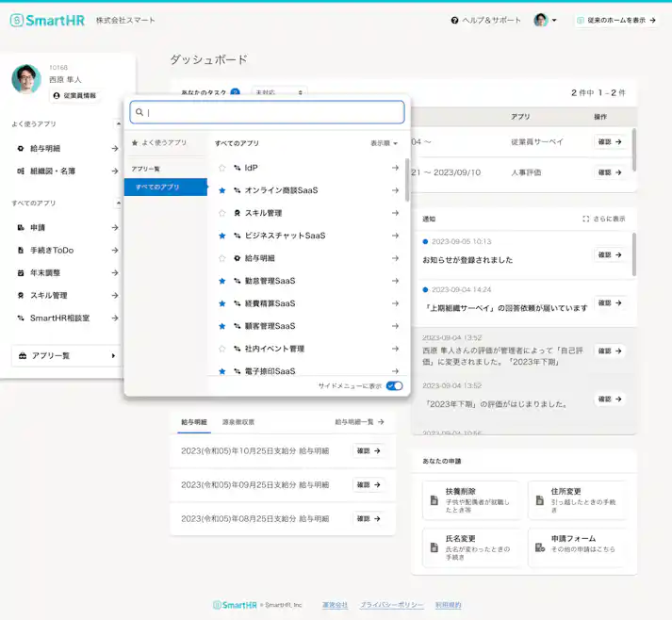This screenshot has width=672, height=620.
Task: Unfavorite 顧客管理SaaS star
Action: [222, 326]
